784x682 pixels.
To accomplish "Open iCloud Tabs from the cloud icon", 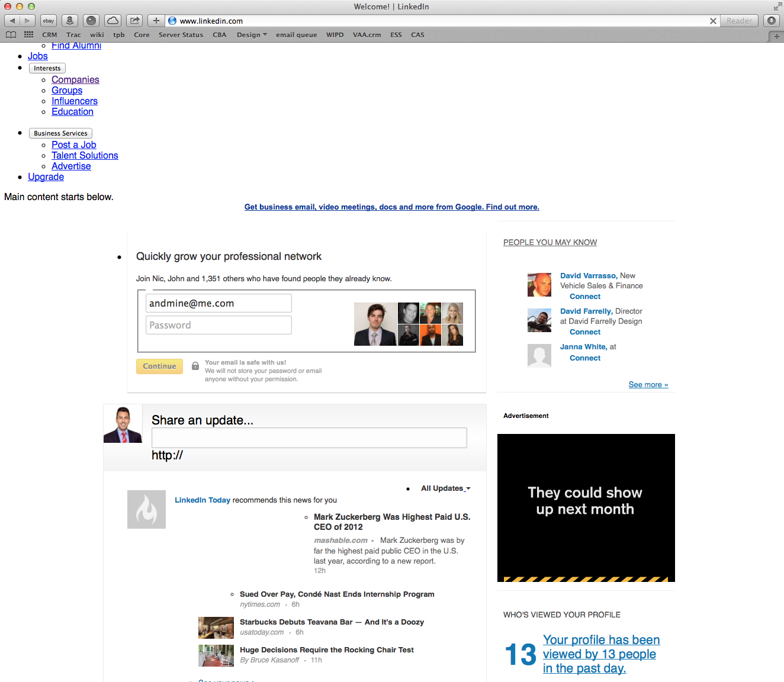I will [x=113, y=20].
